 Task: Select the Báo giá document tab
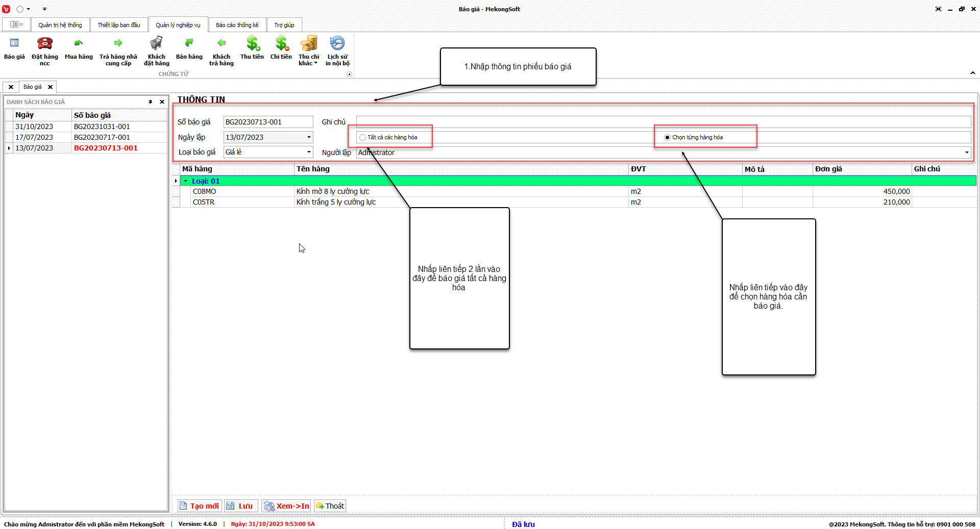click(33, 87)
